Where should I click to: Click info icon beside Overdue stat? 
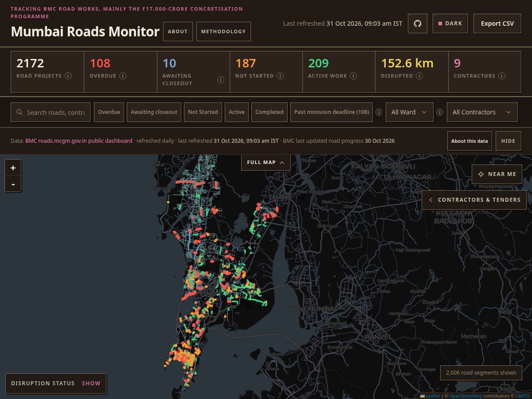tap(123, 76)
